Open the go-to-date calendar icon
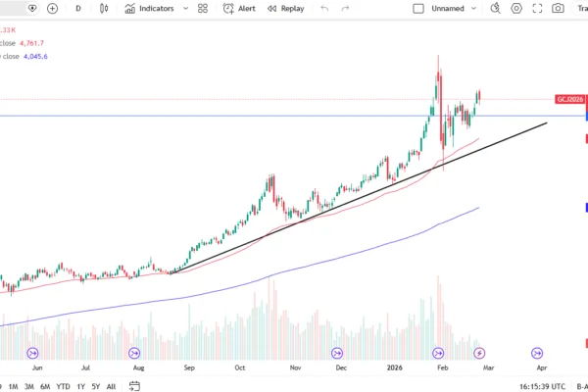 tap(134, 386)
